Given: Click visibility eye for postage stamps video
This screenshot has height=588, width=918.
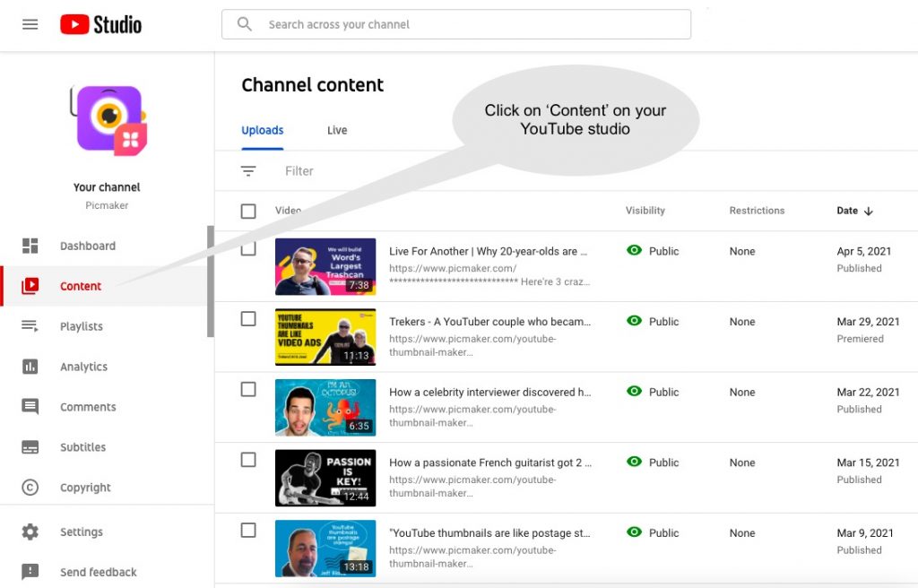Looking at the screenshot, I should pyautogui.click(x=634, y=532).
